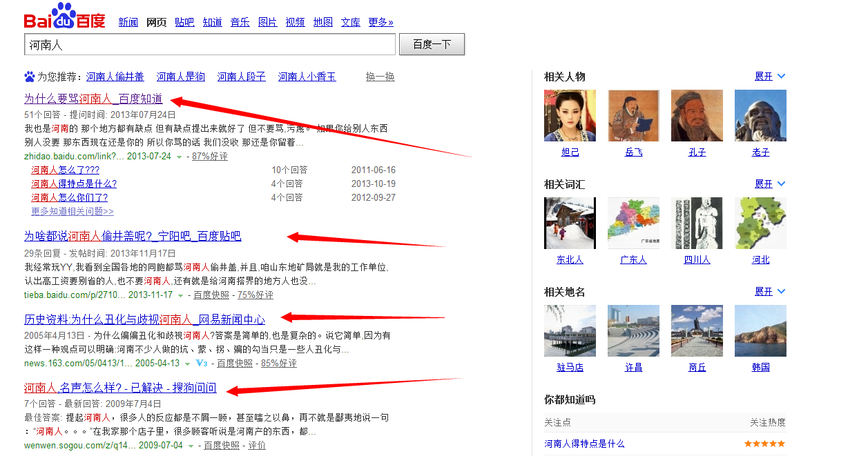
Task: Click the 孔子 portrait thumbnail
Action: point(697,116)
